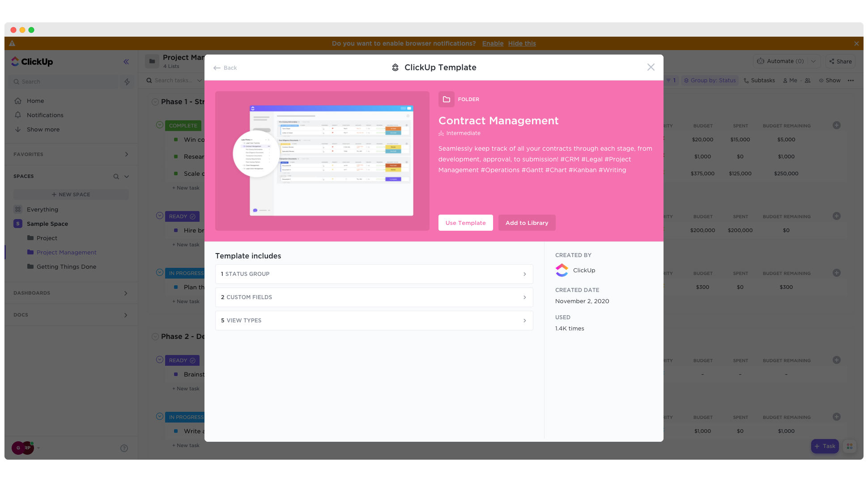Viewport: 868px width, 482px height.
Task: Click the ClickUp creator logo
Action: click(562, 270)
